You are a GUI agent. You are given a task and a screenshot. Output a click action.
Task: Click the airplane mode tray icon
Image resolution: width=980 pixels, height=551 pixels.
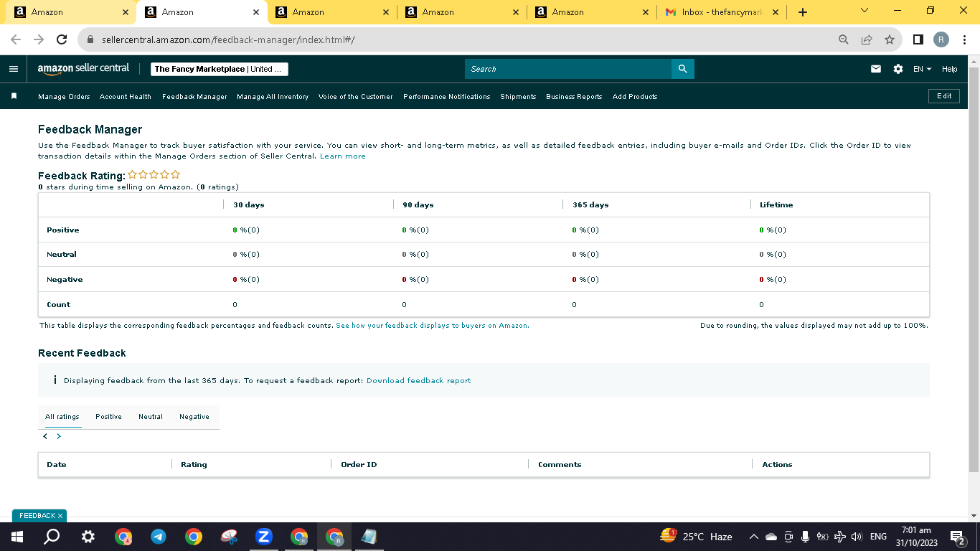840,537
